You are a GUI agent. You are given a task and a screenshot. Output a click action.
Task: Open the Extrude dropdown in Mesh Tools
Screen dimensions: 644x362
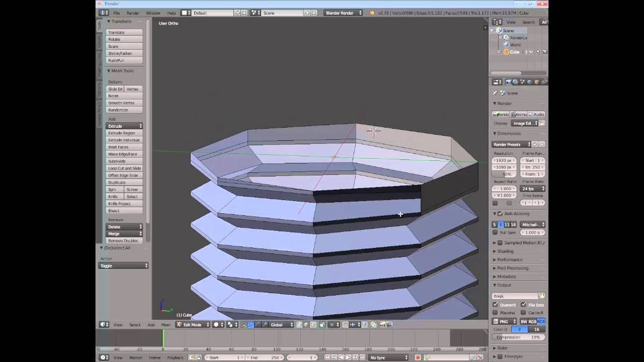coord(125,126)
